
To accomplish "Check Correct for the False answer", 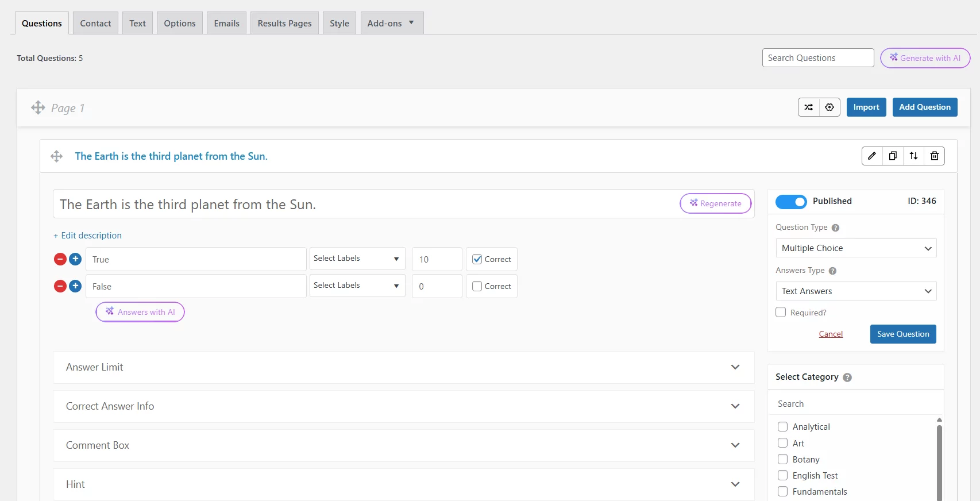I will click(x=477, y=286).
